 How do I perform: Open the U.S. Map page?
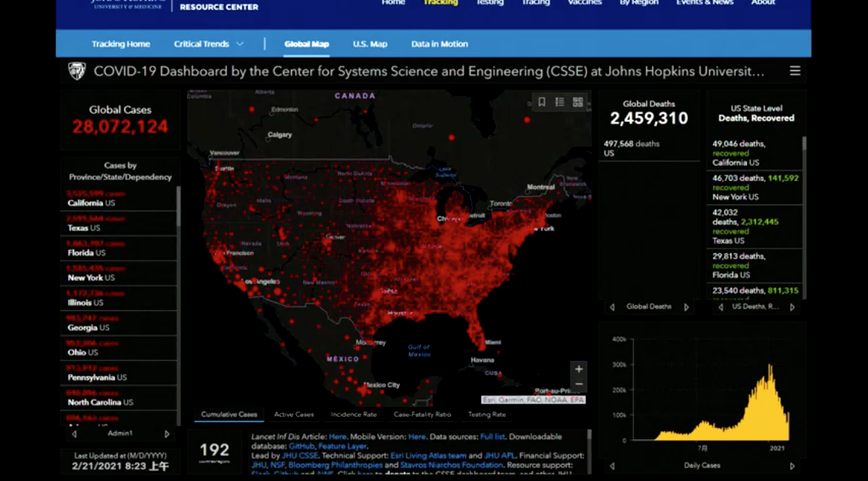(370, 44)
